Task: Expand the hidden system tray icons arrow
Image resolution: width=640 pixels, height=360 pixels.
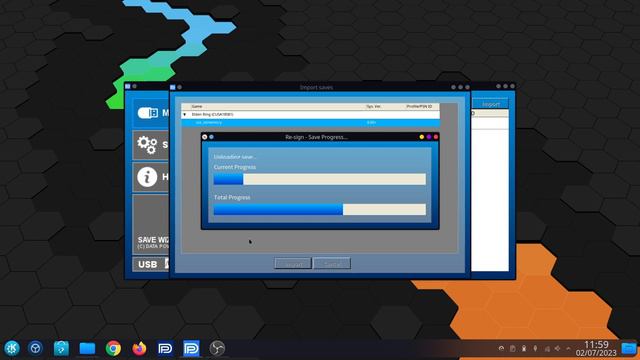Action: click(x=568, y=349)
